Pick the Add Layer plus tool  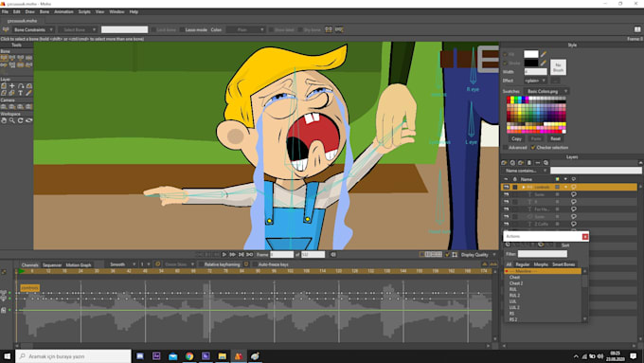[x=12, y=86]
